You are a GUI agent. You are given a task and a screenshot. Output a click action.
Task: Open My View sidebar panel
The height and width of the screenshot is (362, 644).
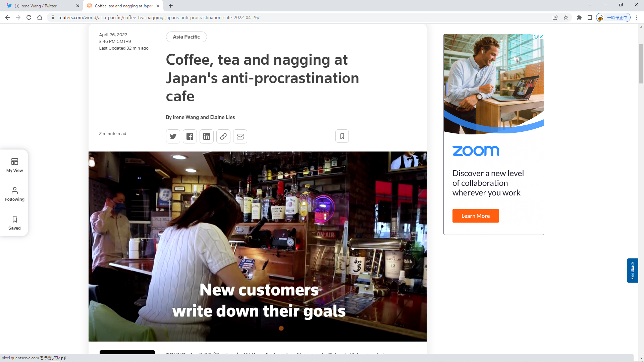click(14, 165)
